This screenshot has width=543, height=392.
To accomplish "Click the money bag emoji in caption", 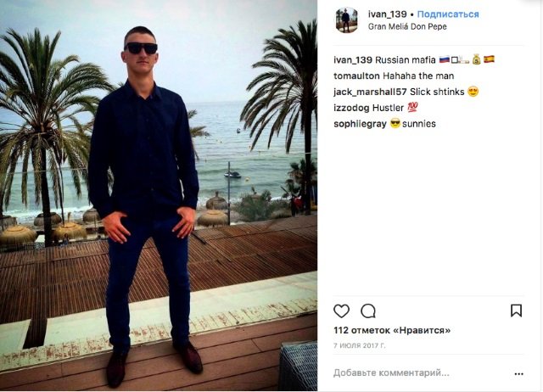I will pyautogui.click(x=477, y=59).
